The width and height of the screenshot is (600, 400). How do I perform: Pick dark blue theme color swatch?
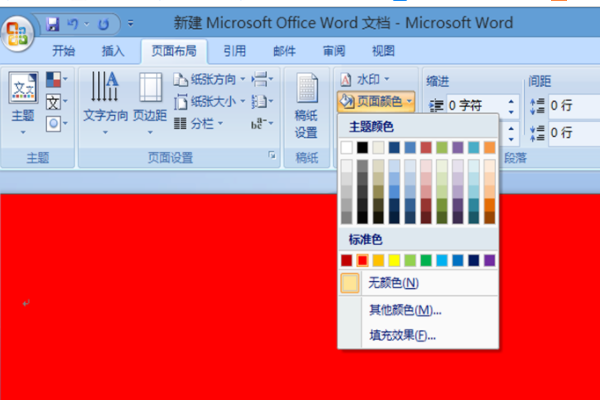click(394, 147)
